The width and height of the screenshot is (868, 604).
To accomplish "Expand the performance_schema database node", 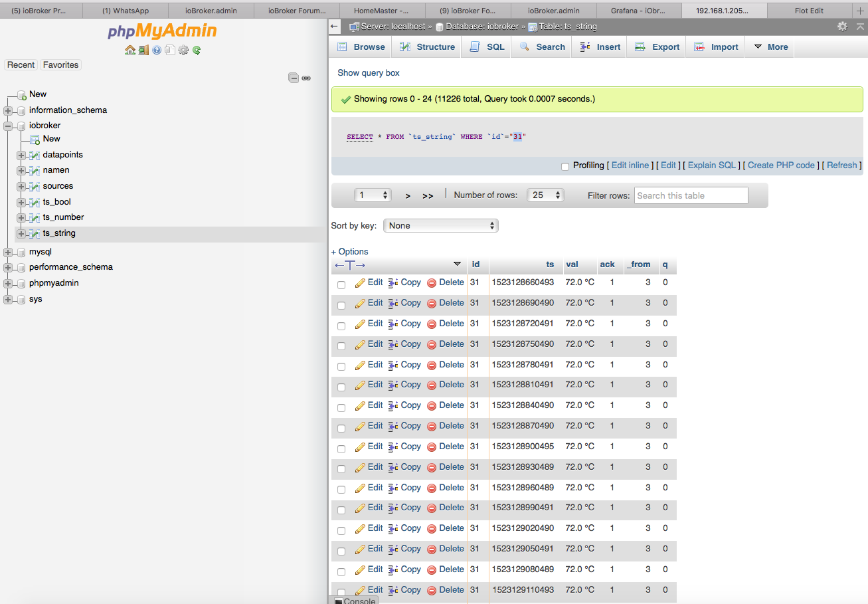I will pos(8,267).
